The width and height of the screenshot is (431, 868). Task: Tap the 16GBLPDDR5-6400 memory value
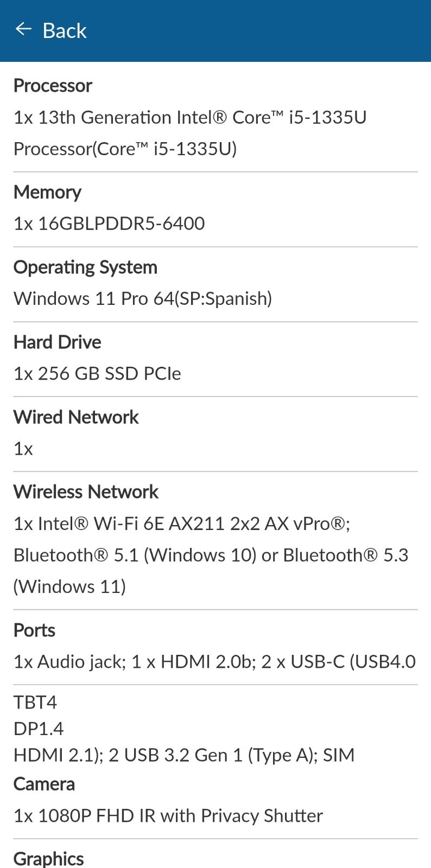coord(109,224)
